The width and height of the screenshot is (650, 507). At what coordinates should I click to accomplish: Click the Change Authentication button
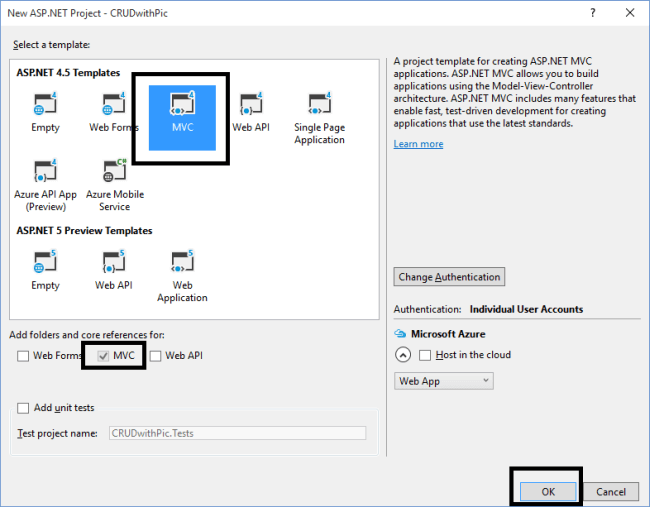click(x=449, y=277)
